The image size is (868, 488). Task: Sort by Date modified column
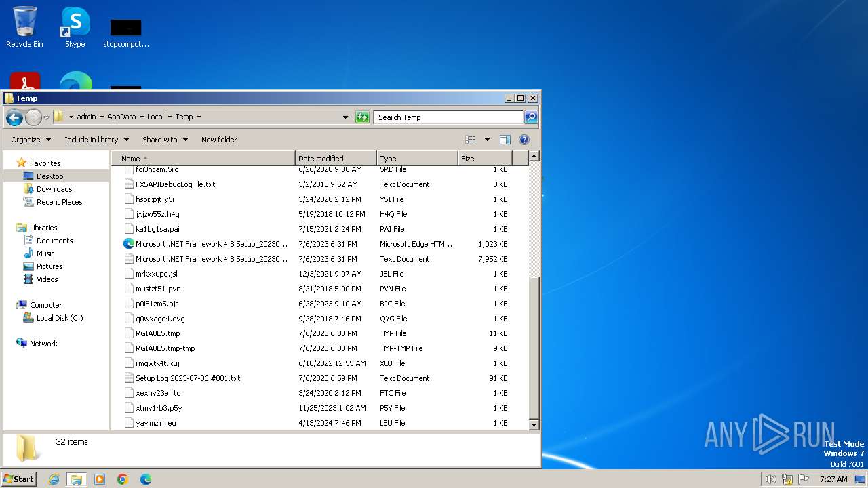click(336, 159)
